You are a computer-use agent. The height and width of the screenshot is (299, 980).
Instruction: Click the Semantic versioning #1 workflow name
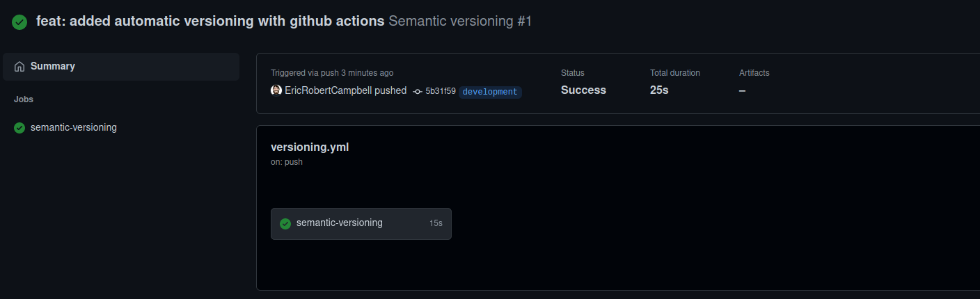point(460,21)
